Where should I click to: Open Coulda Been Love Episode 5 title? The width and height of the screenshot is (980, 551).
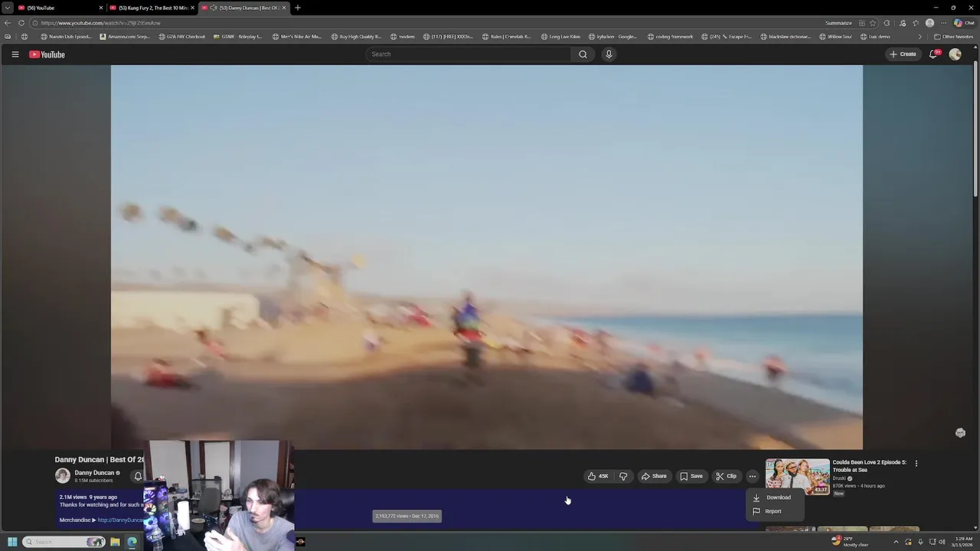869,466
